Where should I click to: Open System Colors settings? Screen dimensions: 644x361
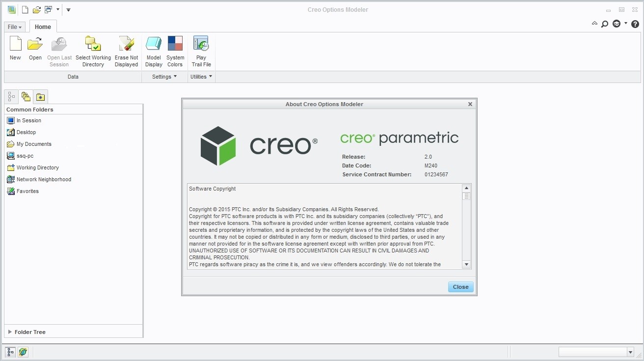pyautogui.click(x=175, y=44)
